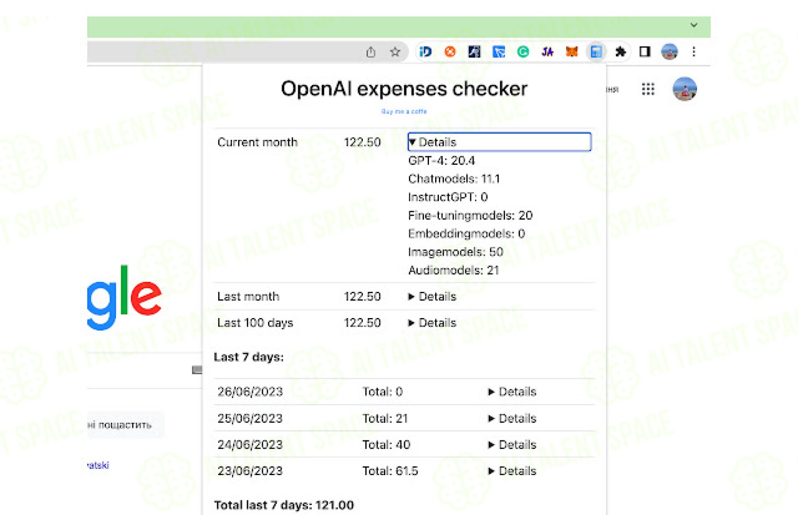The image size is (798, 532).
Task: Click the 'Audiomodels: 21' line
Action: [454, 270]
